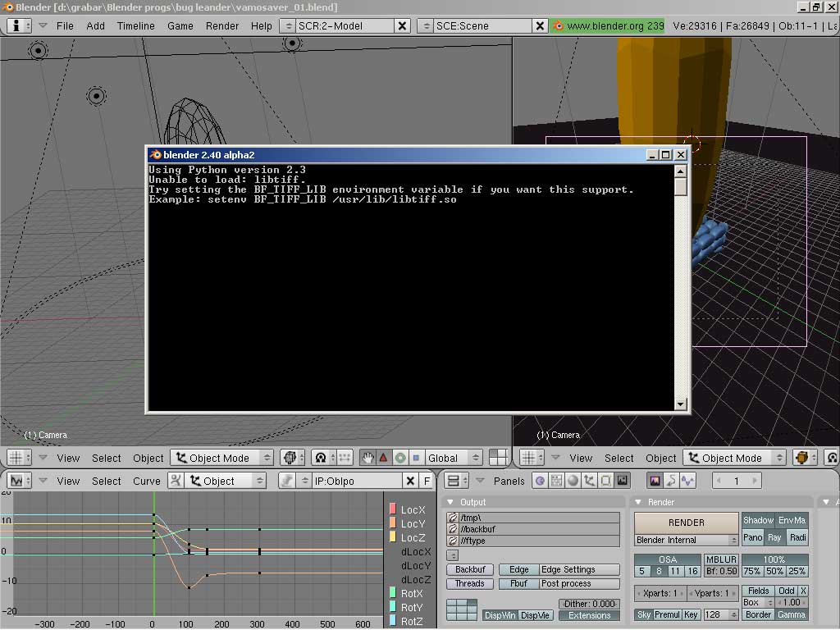
Task: Click the pin/armature icon beside IPO Object type
Action: (x=176, y=481)
